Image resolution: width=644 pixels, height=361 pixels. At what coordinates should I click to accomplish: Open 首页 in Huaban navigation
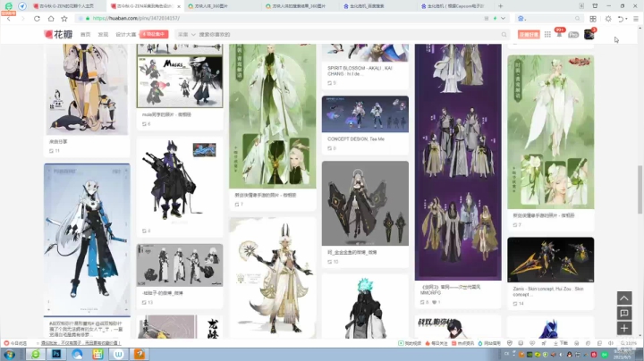click(86, 35)
